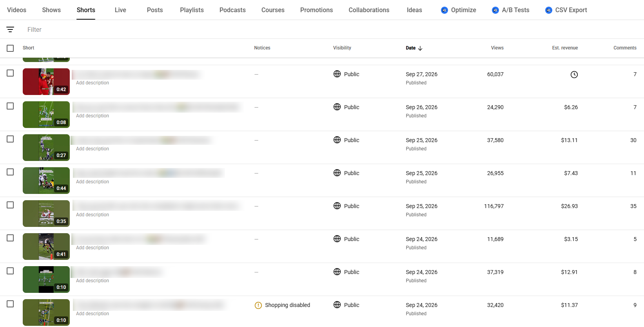
Task: Open the filter icon beside Filter field
Action: coord(10,29)
